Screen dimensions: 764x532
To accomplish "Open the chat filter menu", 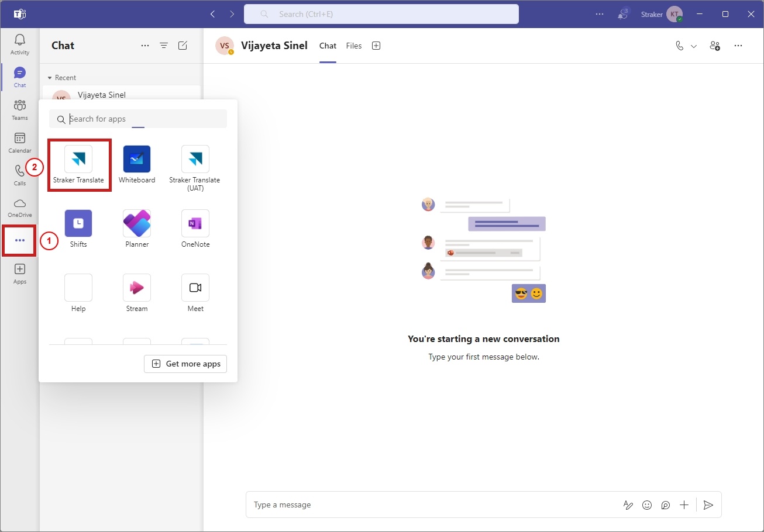I will point(164,46).
